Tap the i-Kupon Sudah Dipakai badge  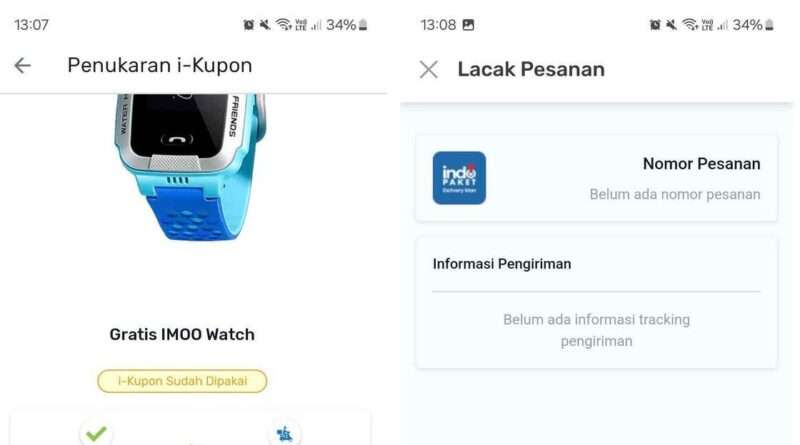tap(182, 381)
